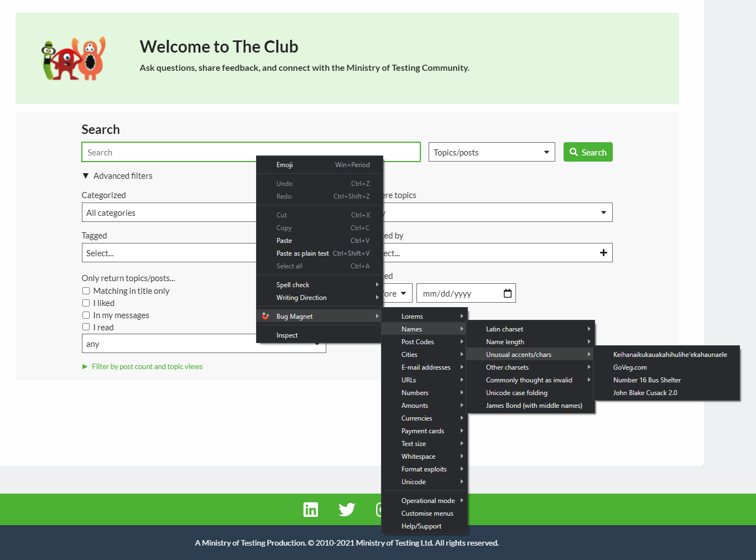Click Help/Support menu entry

pyautogui.click(x=425, y=526)
